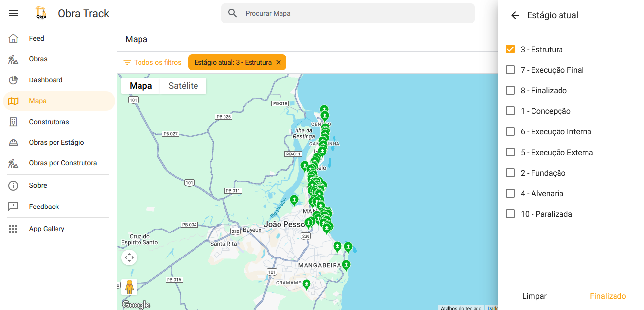Select the Mapa map type tab

click(140, 85)
